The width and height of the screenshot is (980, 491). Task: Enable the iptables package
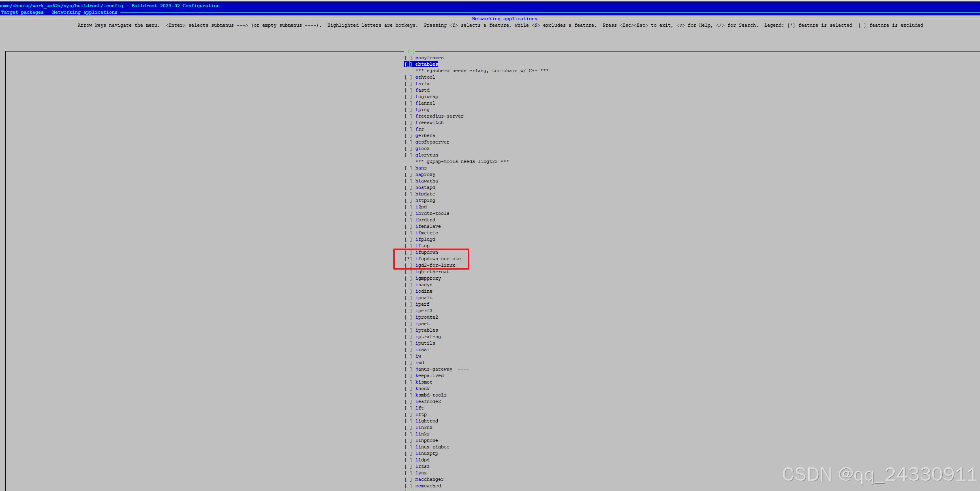409,330
